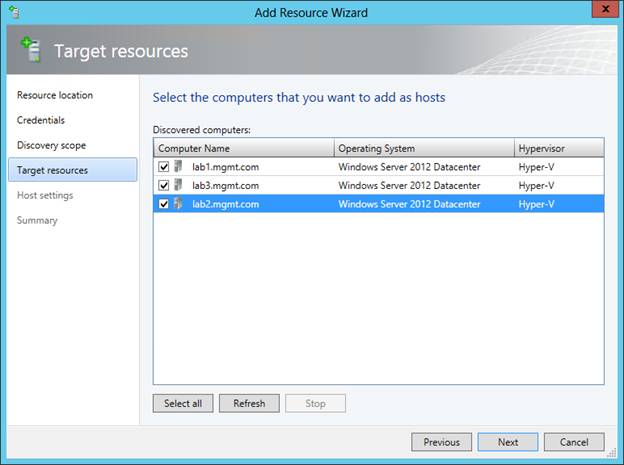Screen dimensions: 624x465
Task: Click the Hyper-V cell in the highlighted lab2 row
Action: [536, 204]
